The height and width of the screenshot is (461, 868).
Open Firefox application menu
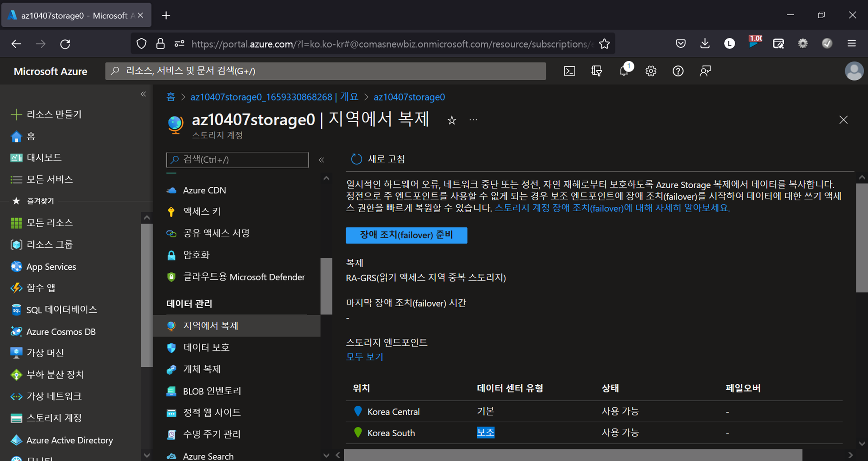click(x=852, y=43)
